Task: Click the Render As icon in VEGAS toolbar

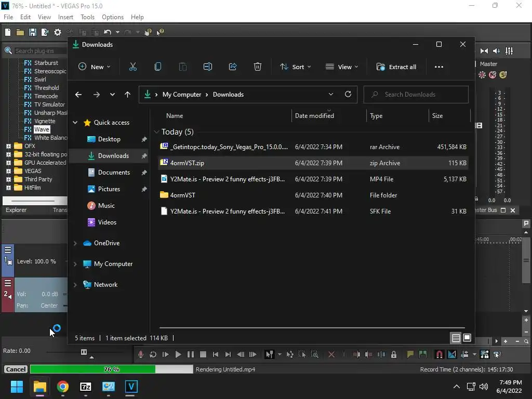Action: coord(45,32)
